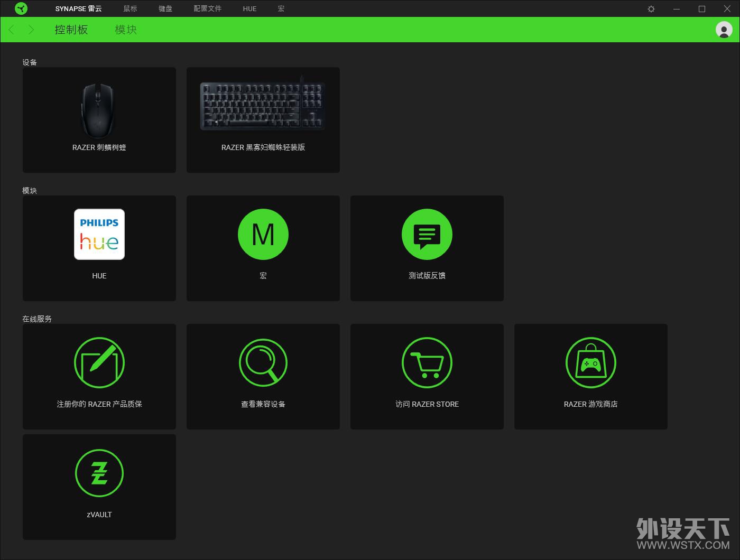The image size is (740, 560).
Task: Click the magnifier compatible devices icon
Action: tap(263, 362)
